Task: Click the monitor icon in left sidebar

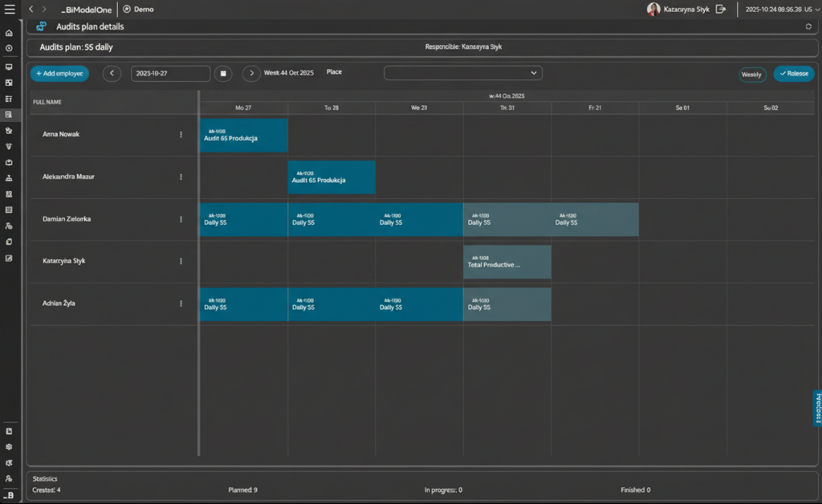Action: point(9,67)
